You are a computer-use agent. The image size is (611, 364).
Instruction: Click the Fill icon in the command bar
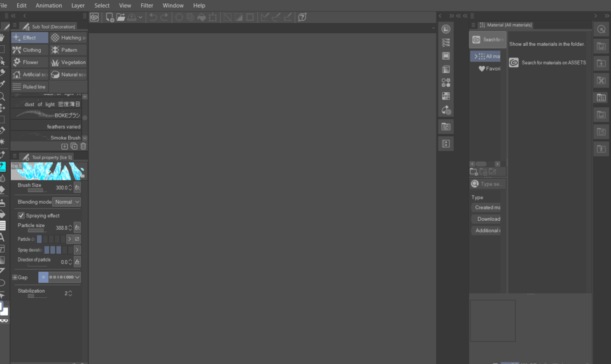click(x=202, y=17)
